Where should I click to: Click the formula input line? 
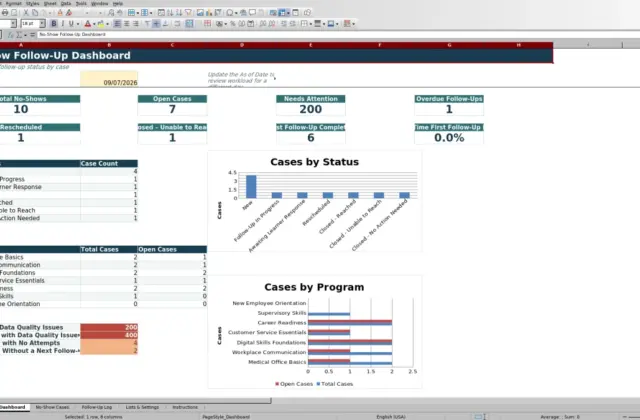click(339, 35)
